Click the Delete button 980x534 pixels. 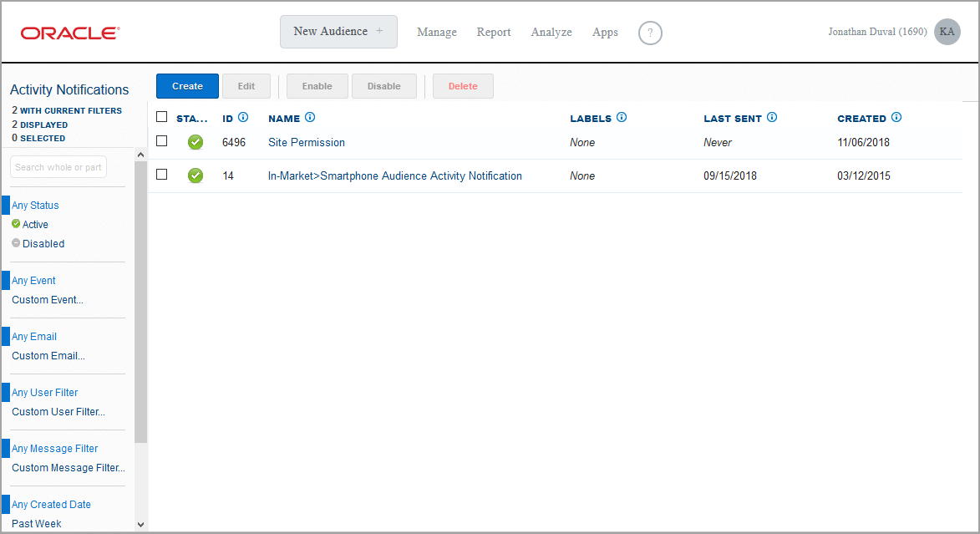[x=463, y=86]
